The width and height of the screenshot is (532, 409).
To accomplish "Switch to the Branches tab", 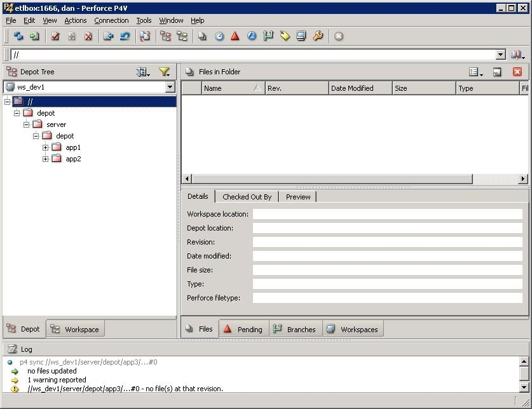I will [x=296, y=330].
